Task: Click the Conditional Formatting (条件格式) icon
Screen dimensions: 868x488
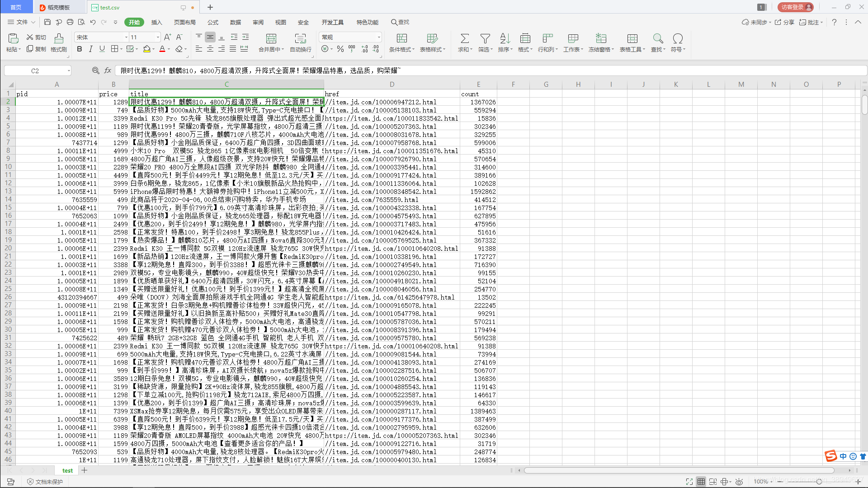Action: (x=402, y=38)
